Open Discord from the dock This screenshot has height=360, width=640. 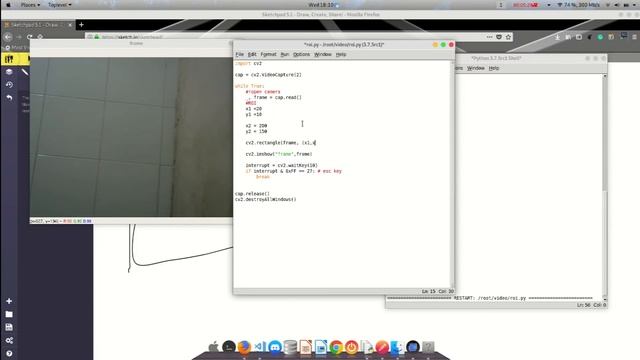[x=275, y=347]
